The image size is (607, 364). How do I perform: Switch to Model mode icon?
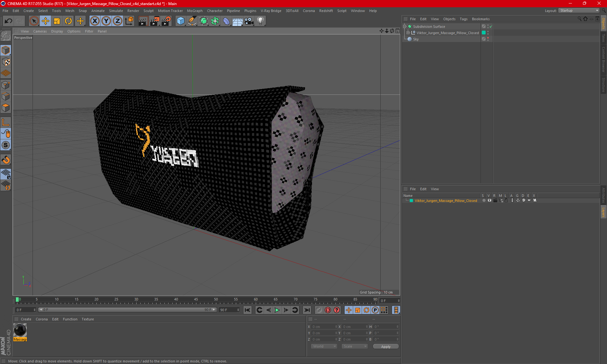(x=6, y=50)
